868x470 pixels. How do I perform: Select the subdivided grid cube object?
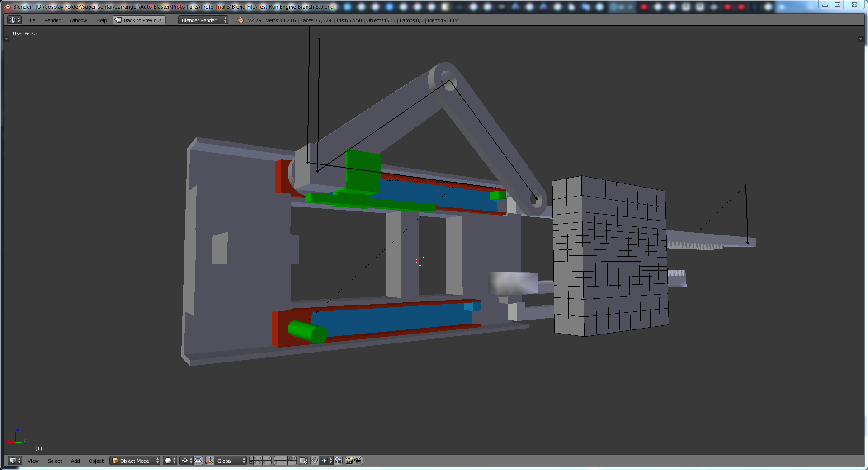pyautogui.click(x=610, y=256)
